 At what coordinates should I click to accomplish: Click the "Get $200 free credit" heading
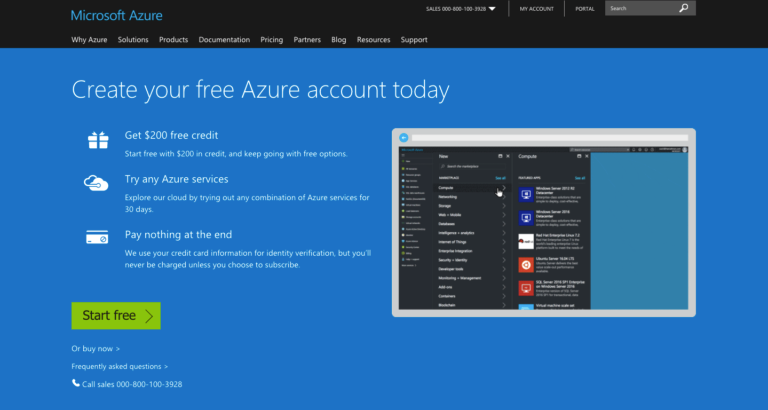(x=171, y=136)
